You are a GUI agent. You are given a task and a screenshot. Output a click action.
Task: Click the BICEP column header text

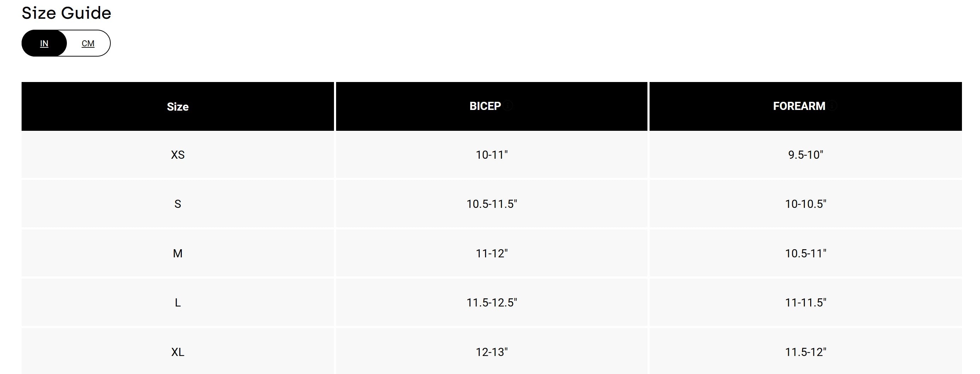click(485, 106)
